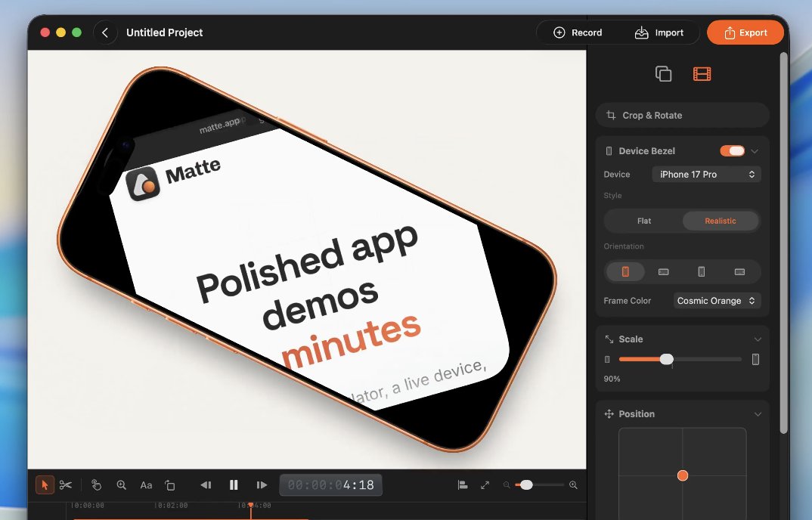Click the Scale value 90%
Viewport: 812px width, 520px height.
(x=612, y=379)
